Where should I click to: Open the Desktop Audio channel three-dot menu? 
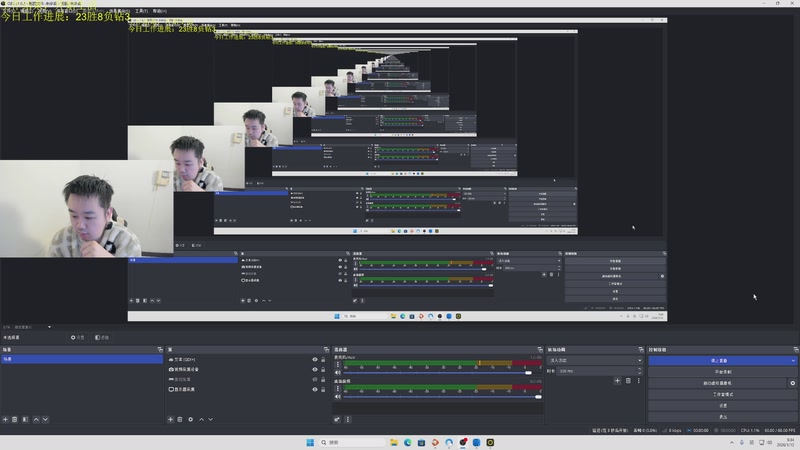click(337, 388)
